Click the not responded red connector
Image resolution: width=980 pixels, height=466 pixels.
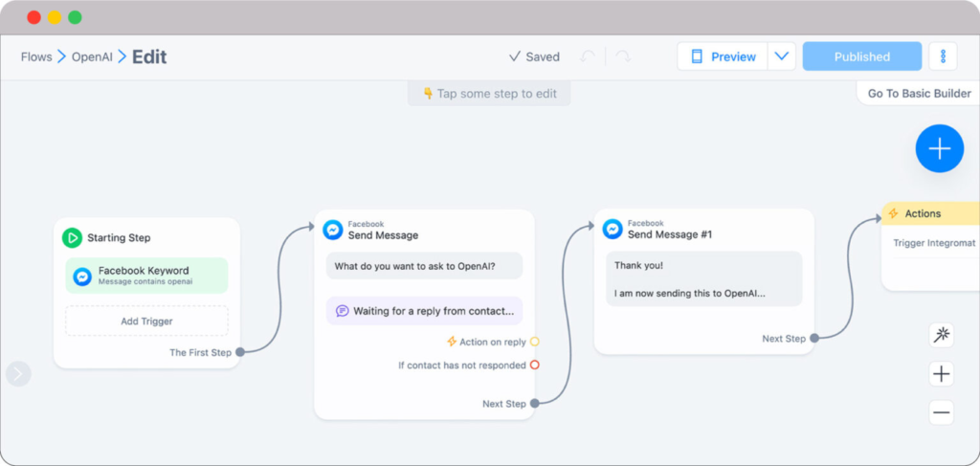534,365
